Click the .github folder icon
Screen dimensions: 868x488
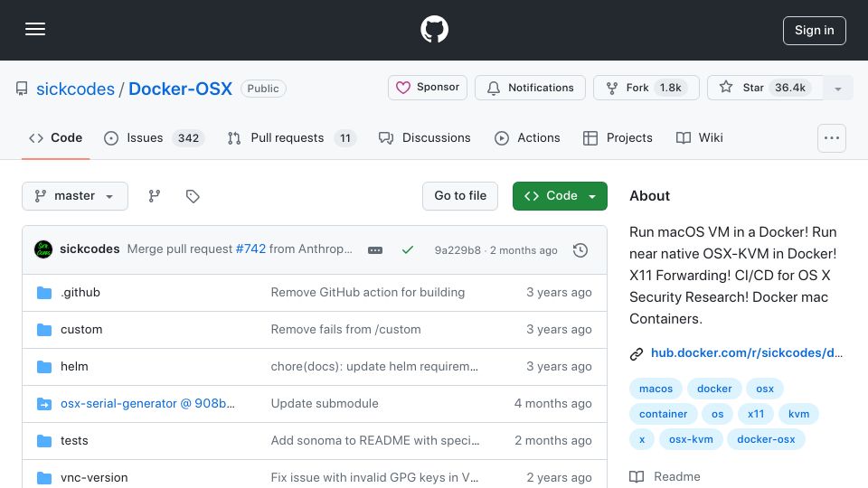44,292
